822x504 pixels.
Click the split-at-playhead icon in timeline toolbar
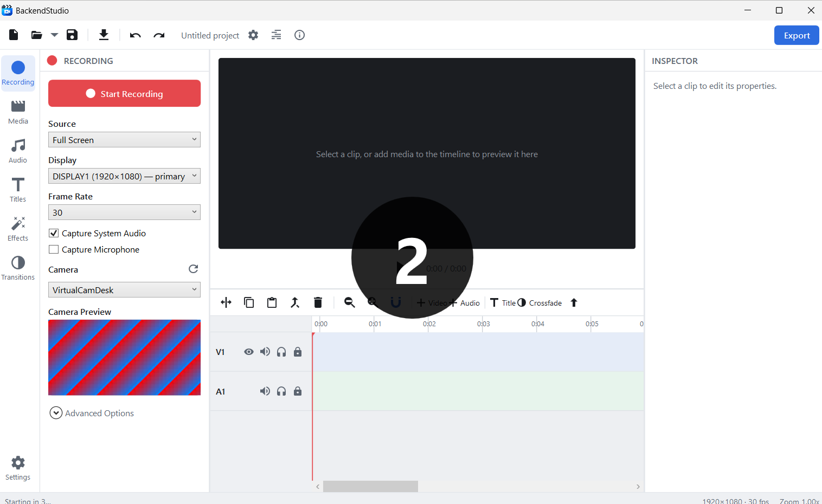pyautogui.click(x=226, y=302)
